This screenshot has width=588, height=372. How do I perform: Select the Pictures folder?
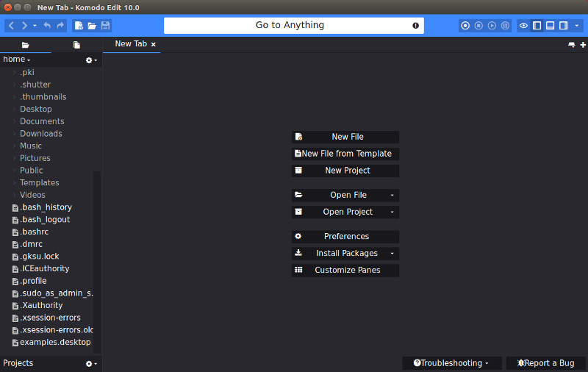tap(35, 158)
